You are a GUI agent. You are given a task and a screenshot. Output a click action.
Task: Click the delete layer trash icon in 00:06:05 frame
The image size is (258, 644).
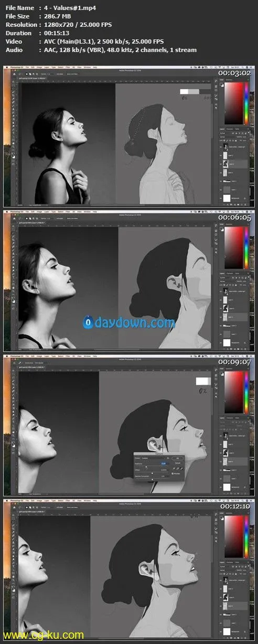tap(245, 349)
